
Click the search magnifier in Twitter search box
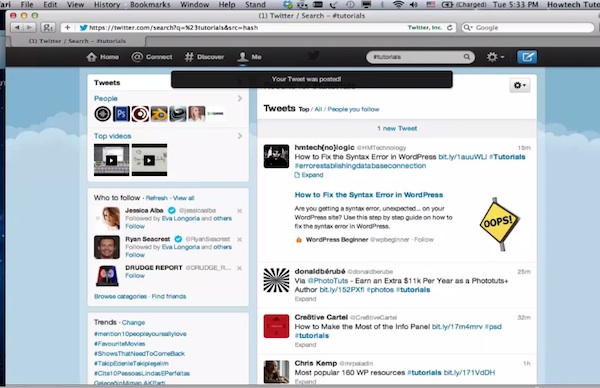click(467, 57)
